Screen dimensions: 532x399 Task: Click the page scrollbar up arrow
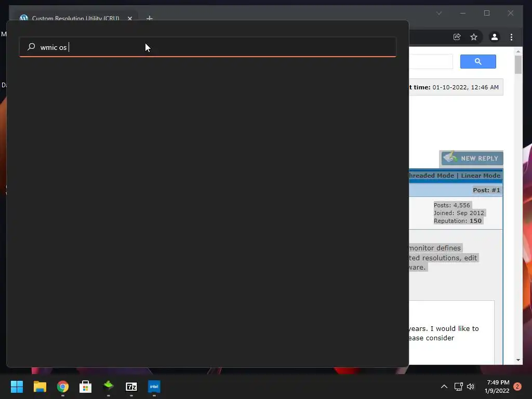click(518, 51)
